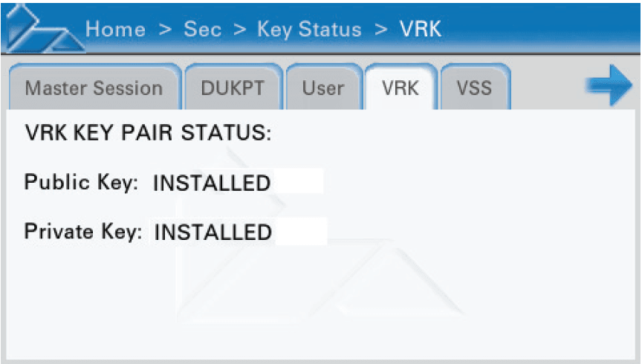Tap the blank box after Public Key status
Screen dimensions: 642x364
(x=298, y=182)
